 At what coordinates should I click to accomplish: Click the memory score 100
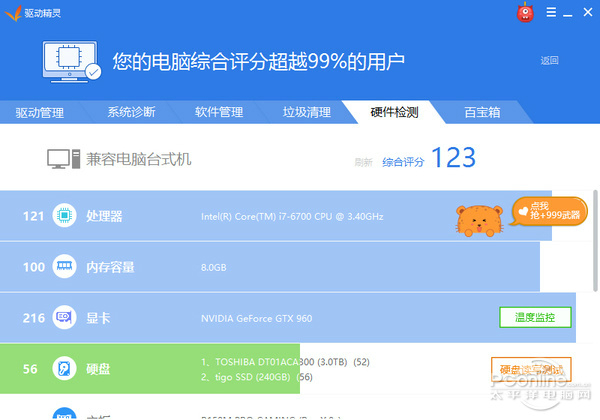point(34,267)
